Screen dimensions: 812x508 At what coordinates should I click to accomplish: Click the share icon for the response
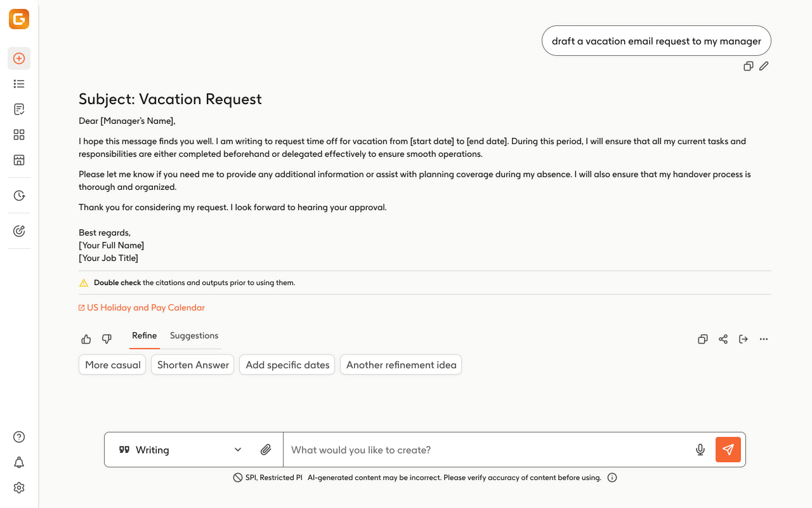coord(723,339)
